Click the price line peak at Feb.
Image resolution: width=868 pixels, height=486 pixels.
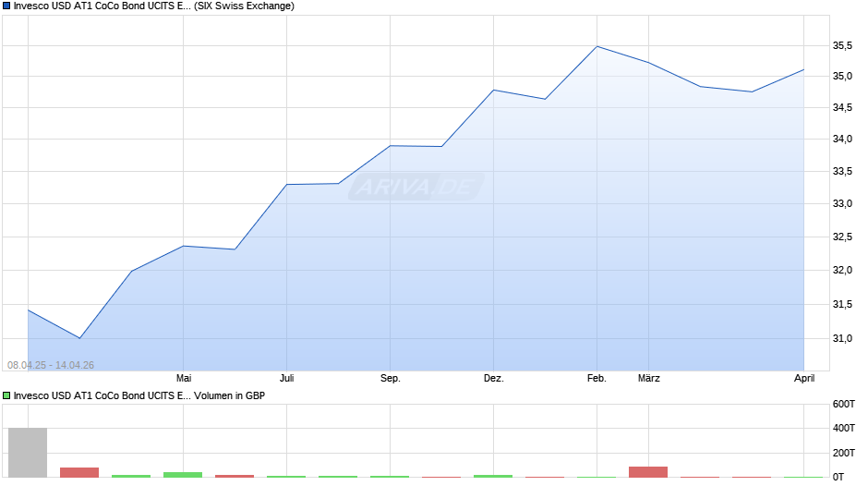597,46
